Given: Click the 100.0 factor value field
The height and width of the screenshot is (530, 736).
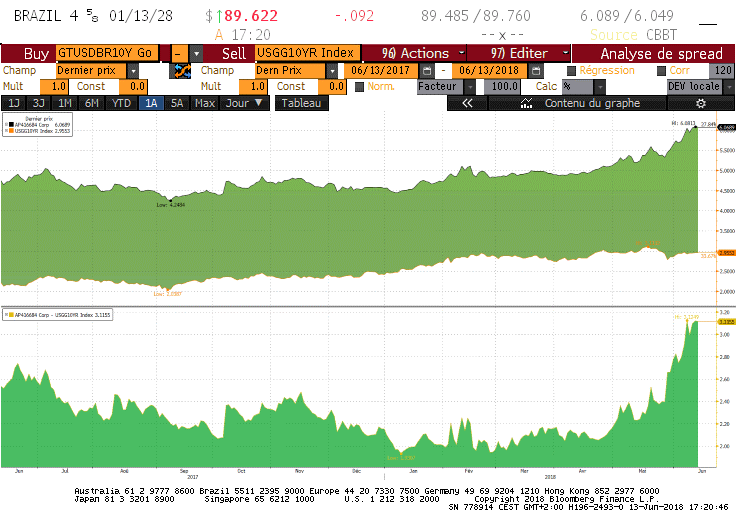Looking at the screenshot, I should [x=501, y=87].
